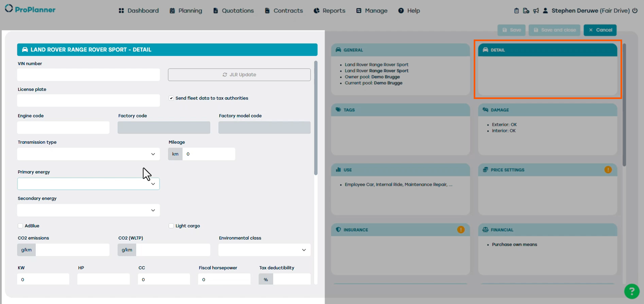644x304 pixels.
Task: Click the Price Settings warning icon
Action: point(608,170)
